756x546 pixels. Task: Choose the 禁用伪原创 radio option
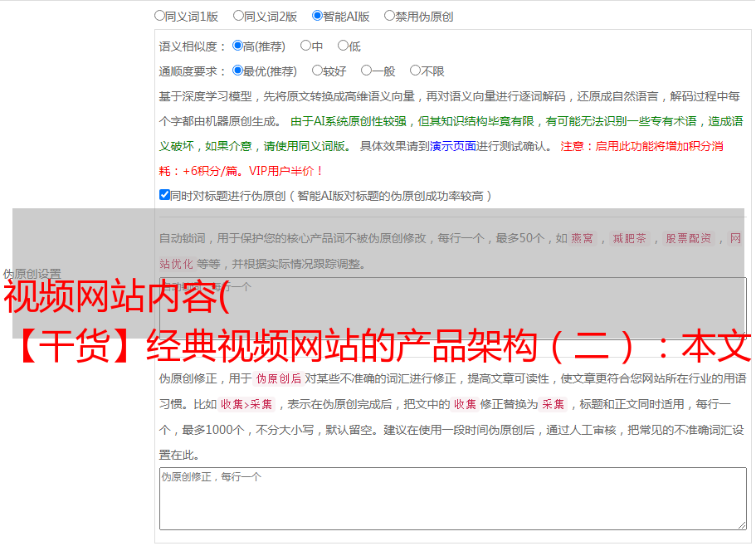pos(389,16)
